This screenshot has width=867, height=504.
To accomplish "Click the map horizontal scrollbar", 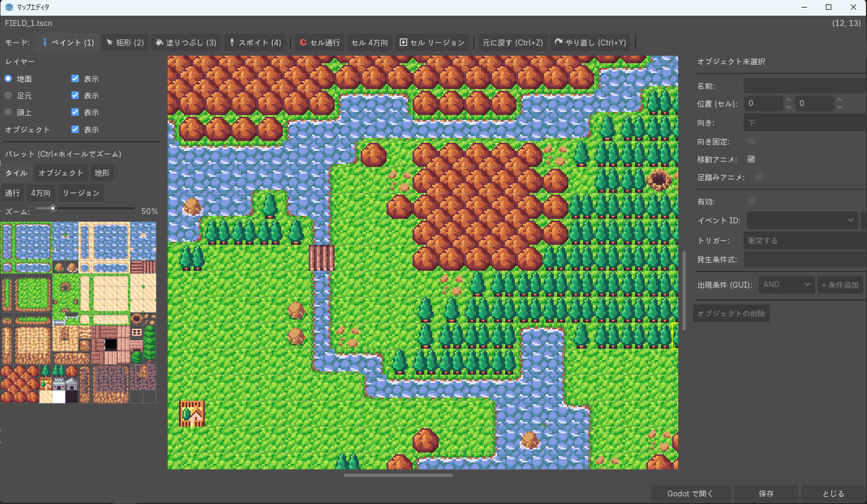I will [x=398, y=475].
